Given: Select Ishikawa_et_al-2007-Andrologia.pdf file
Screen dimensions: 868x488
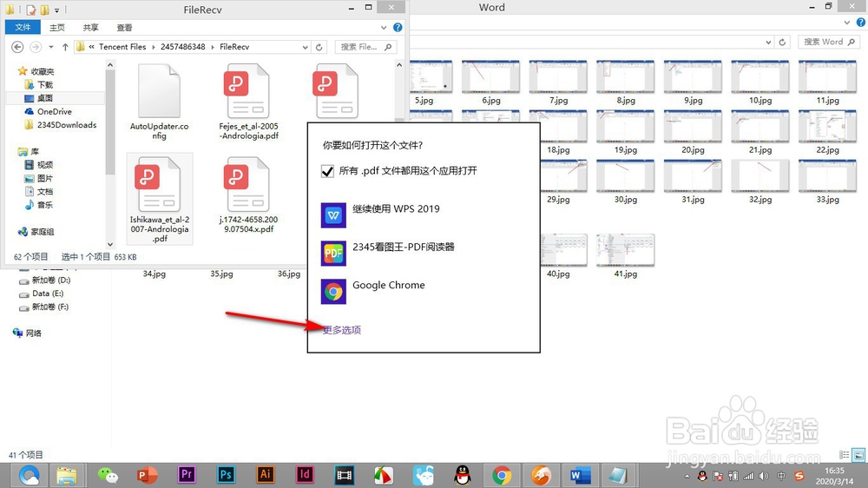Looking at the screenshot, I should [160, 200].
